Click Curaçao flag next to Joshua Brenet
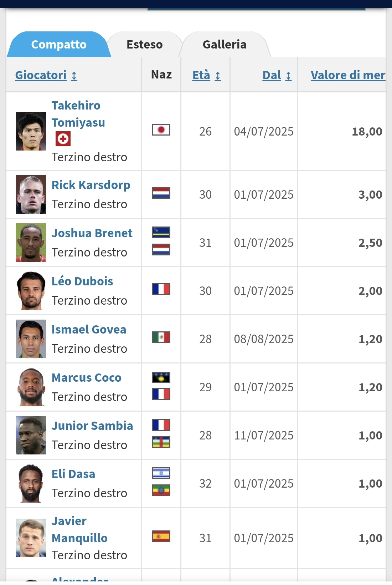This screenshot has width=392, height=585. (x=161, y=232)
